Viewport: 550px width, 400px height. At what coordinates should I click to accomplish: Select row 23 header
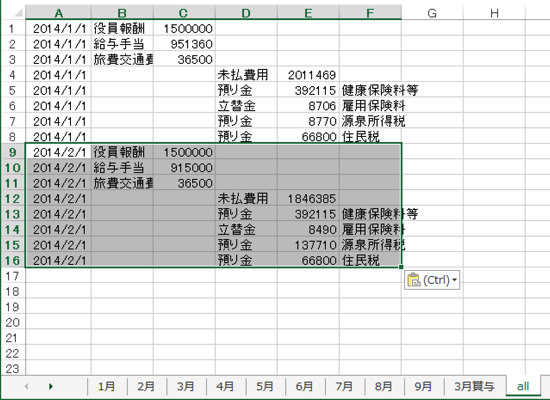pos(13,369)
